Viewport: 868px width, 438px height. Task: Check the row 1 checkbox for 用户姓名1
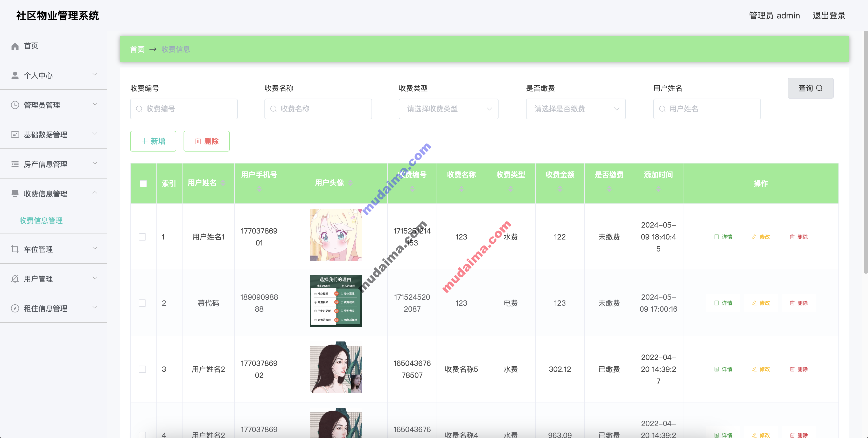coord(142,237)
